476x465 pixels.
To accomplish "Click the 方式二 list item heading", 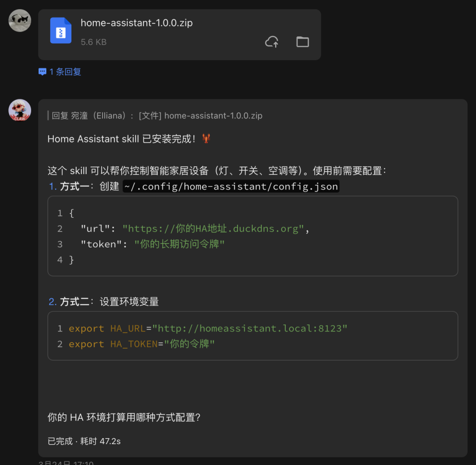I will (x=73, y=301).
